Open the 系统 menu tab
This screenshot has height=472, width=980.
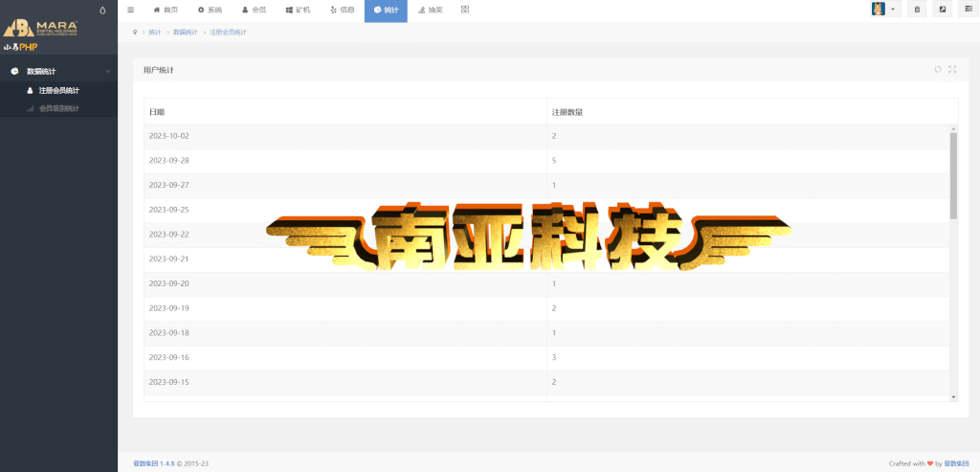click(x=210, y=10)
